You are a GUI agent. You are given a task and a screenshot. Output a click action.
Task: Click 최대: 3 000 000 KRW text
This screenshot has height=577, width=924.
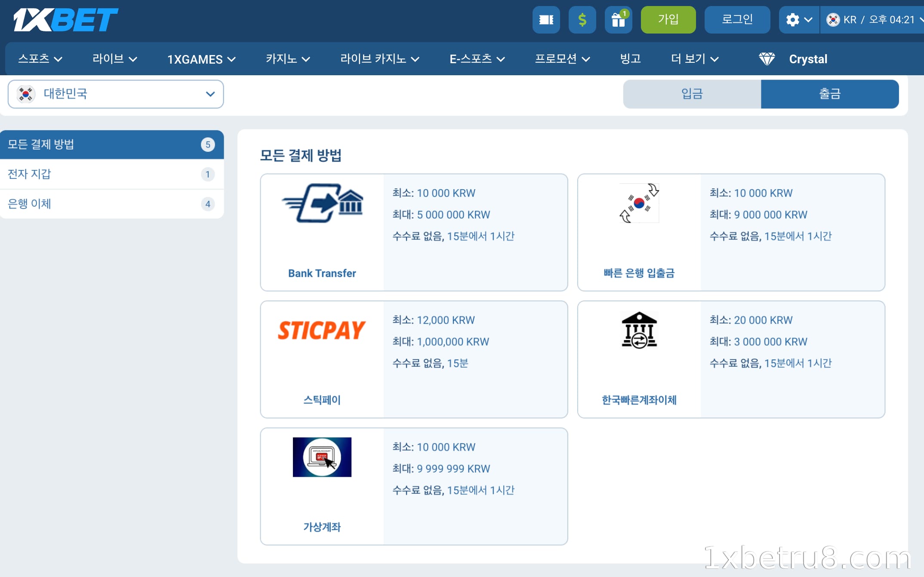pyautogui.click(x=758, y=342)
